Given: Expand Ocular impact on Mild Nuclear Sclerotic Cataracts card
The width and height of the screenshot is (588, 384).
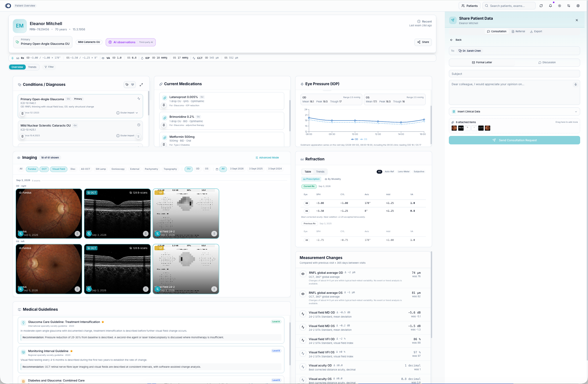Looking at the screenshot, I should tap(125, 136).
